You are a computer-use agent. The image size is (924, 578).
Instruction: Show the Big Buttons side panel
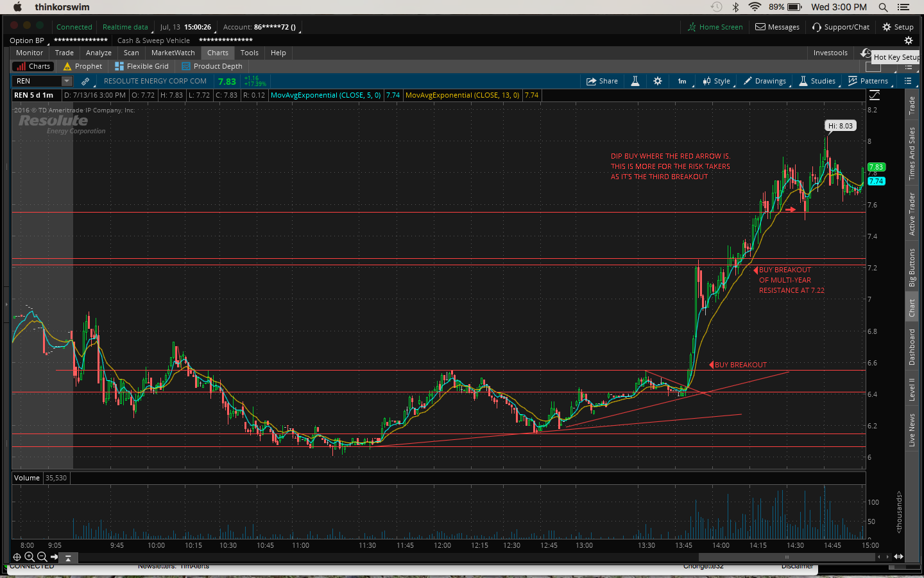[912, 267]
